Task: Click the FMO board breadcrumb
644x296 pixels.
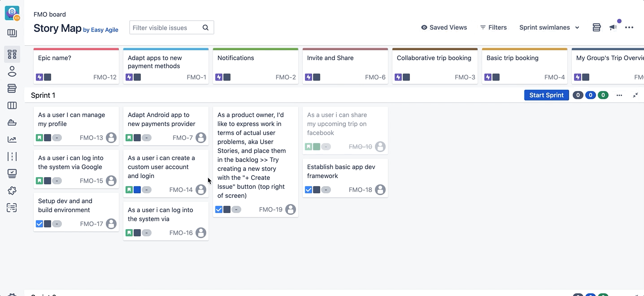Action: pyautogui.click(x=50, y=14)
